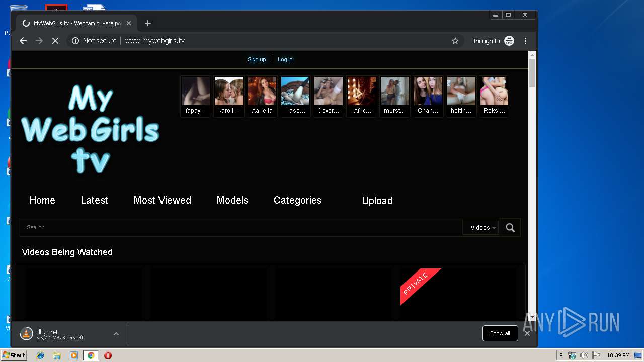Open File Explorer from the taskbar
The width and height of the screenshot is (644, 362).
[57, 355]
